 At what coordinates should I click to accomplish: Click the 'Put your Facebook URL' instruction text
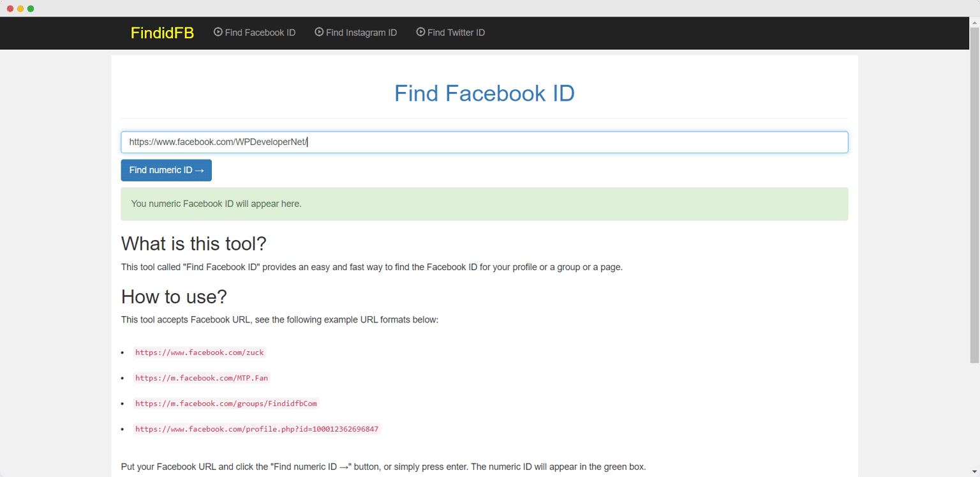(x=383, y=467)
